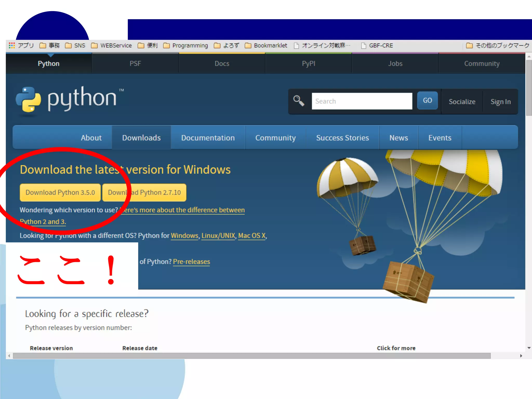The height and width of the screenshot is (399, 532).
Task: Open the WEBService bookmark folder
Action: tap(111, 45)
